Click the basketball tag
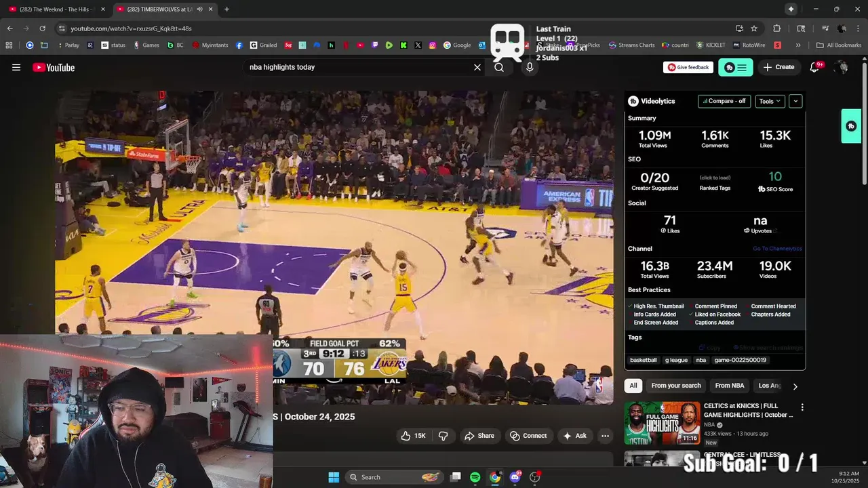The image size is (868, 488). 643,360
